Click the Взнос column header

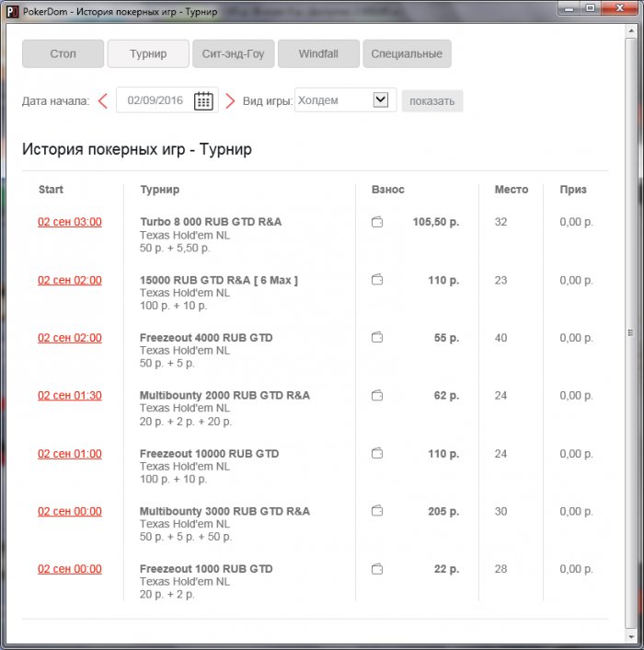pos(387,190)
